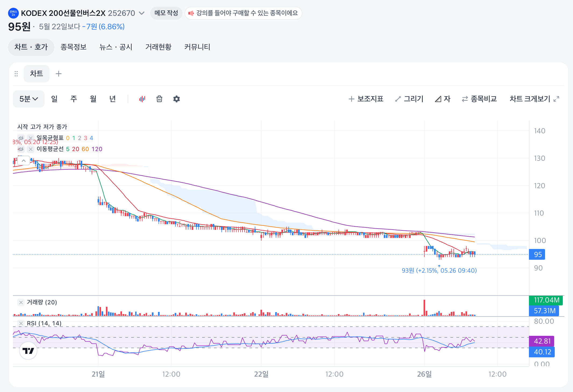Click the 그리기 drawing tool button
Screen dimensions: 573x392
409,99
